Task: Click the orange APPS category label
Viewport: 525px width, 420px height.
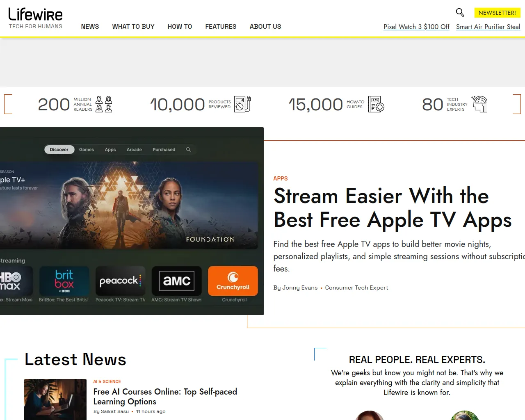Action: point(281,178)
